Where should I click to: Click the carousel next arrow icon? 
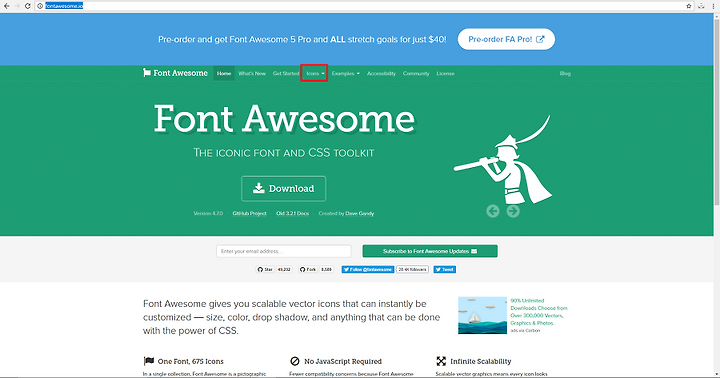click(x=513, y=211)
